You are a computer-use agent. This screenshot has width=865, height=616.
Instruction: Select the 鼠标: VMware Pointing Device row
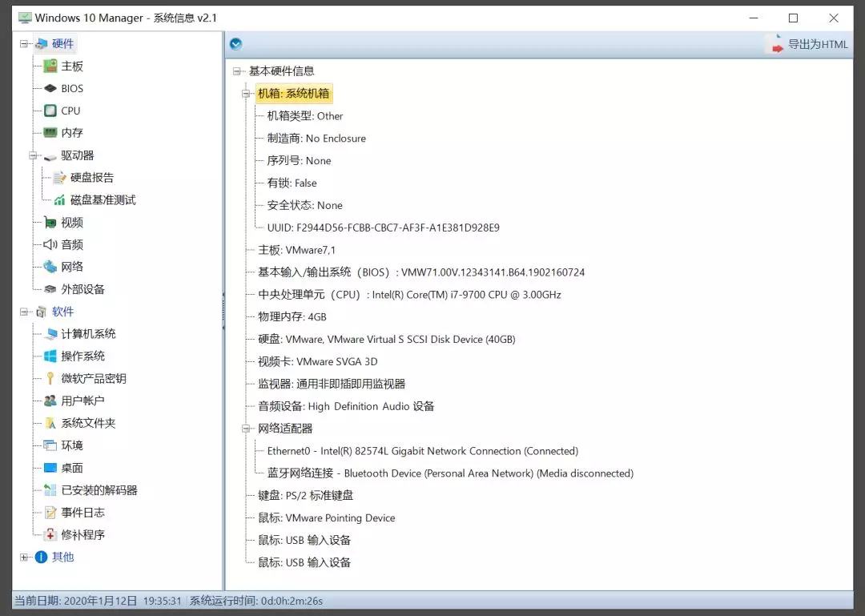pos(327,517)
